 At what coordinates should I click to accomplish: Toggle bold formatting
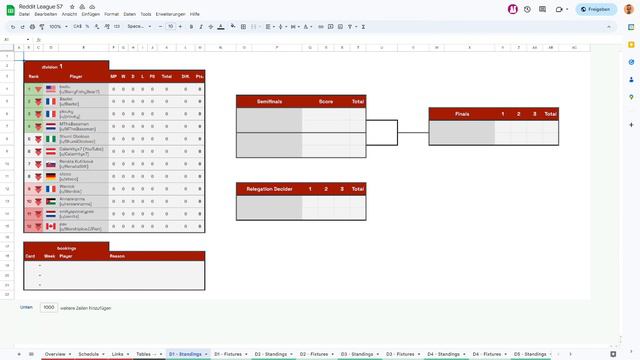click(191, 27)
